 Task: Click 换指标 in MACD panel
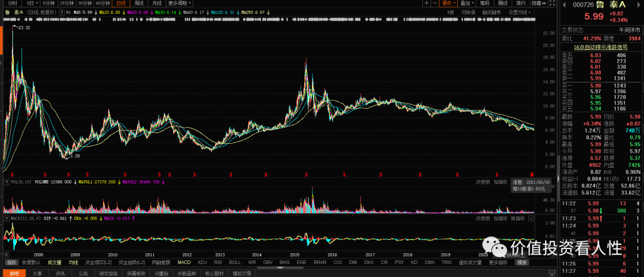pyautogui.click(x=518, y=218)
